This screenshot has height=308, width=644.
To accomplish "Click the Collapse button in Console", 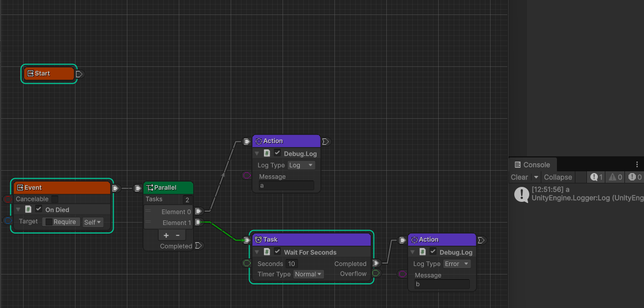I will point(558,177).
